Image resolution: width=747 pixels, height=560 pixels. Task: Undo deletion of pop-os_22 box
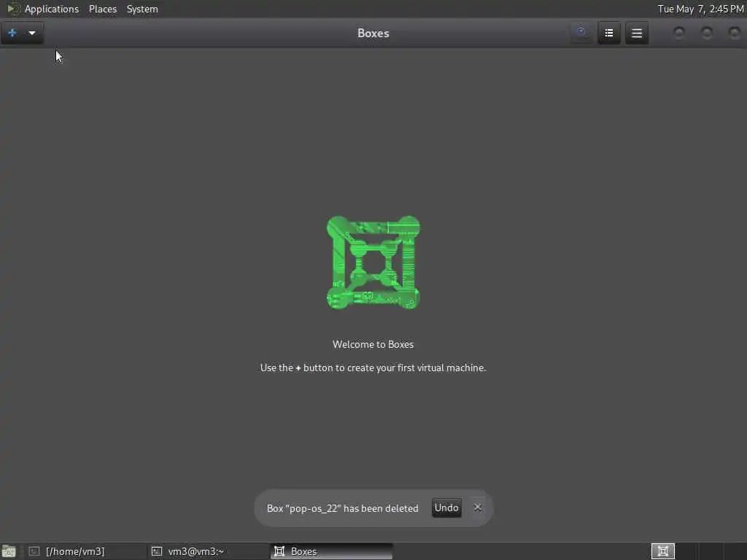pos(446,507)
